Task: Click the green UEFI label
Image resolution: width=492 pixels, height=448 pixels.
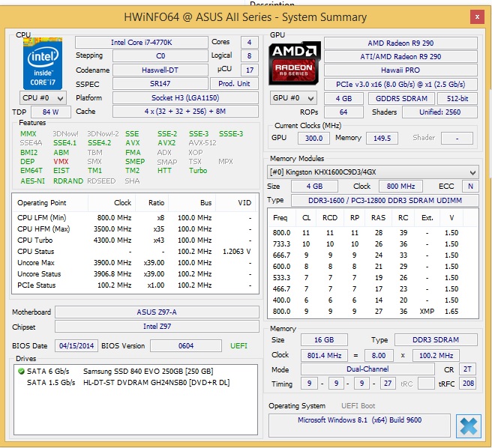Action: 238,346
